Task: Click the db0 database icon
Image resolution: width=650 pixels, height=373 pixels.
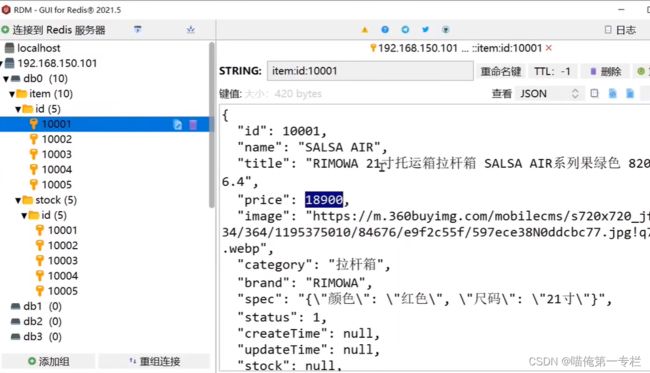Action: 16,79
